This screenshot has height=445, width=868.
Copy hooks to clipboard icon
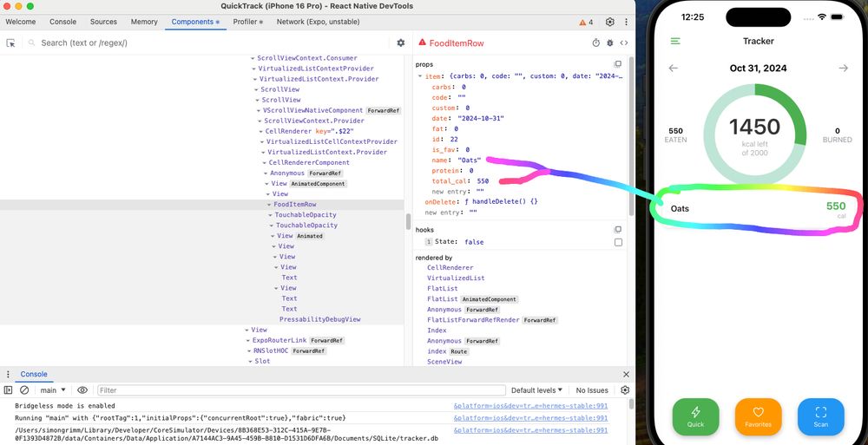coord(618,230)
